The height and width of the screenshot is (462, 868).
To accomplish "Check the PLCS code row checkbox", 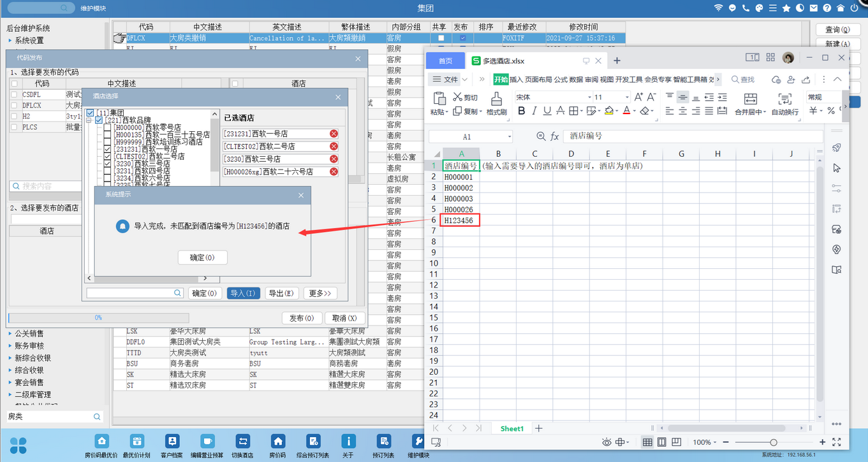I will tap(14, 127).
